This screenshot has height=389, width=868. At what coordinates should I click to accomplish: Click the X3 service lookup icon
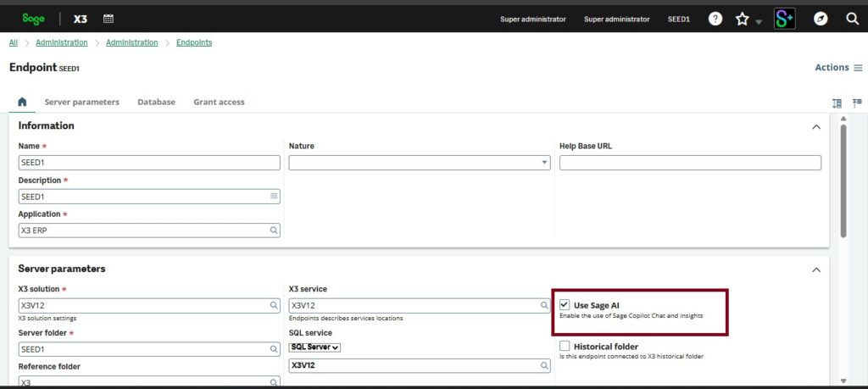(544, 305)
